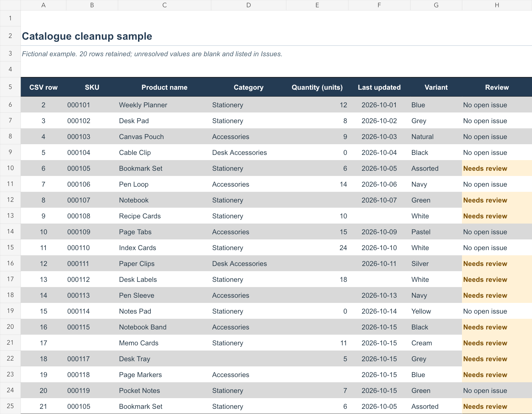Click the 'Catalogue cleanup sample' title cell
The image size is (532, 414).
(x=87, y=36)
